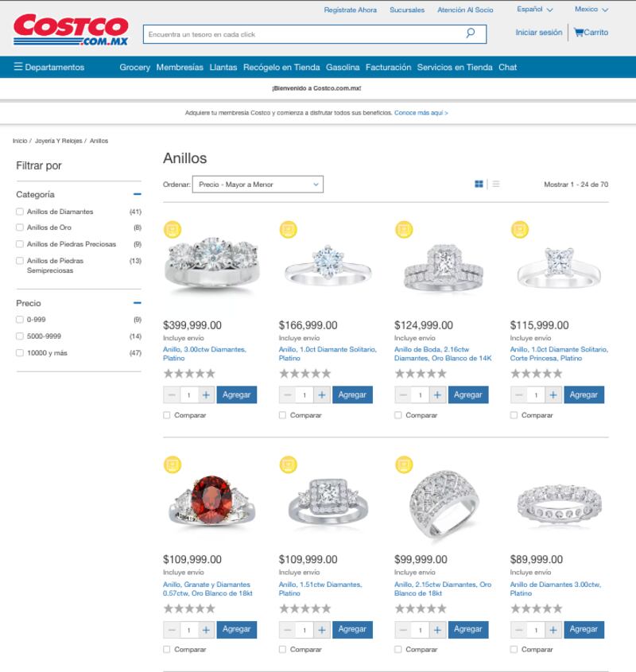Viewport: 636px width, 672px height.
Task: Click the Costco.com.mx logo
Action: tap(71, 29)
